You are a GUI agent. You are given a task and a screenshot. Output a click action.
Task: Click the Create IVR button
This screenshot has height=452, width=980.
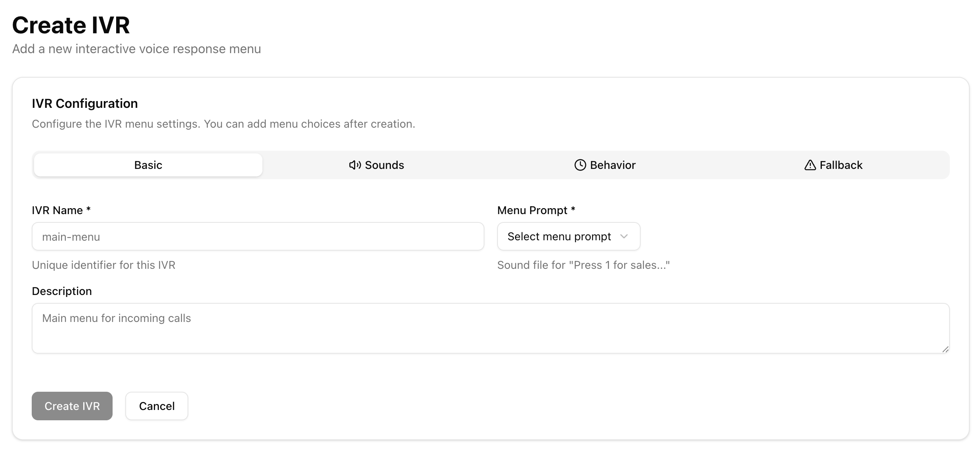(x=72, y=406)
